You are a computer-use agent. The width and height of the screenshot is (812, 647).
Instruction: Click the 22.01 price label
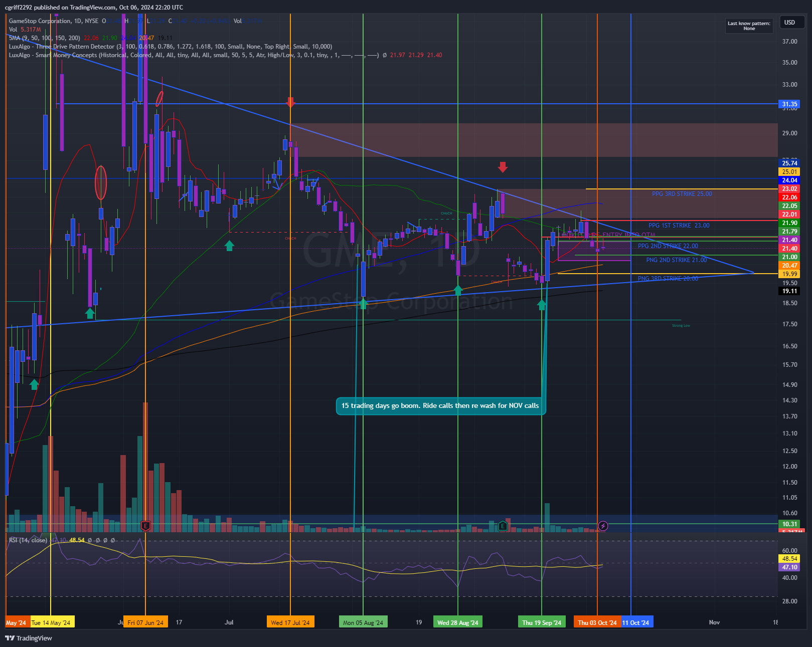click(789, 214)
